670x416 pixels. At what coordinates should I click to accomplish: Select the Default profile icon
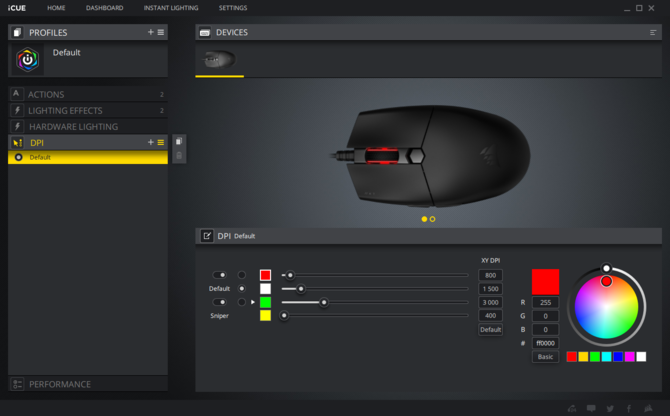point(27,59)
